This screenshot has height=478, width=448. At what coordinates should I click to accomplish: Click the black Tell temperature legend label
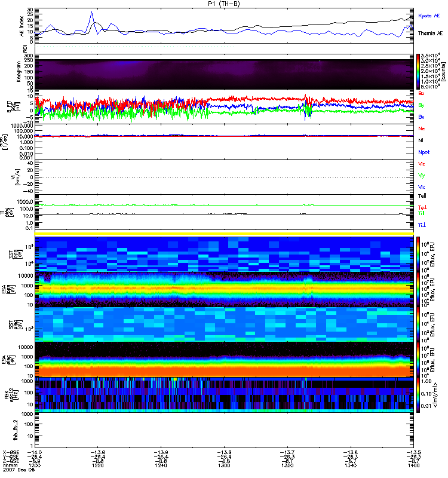pos(422,196)
